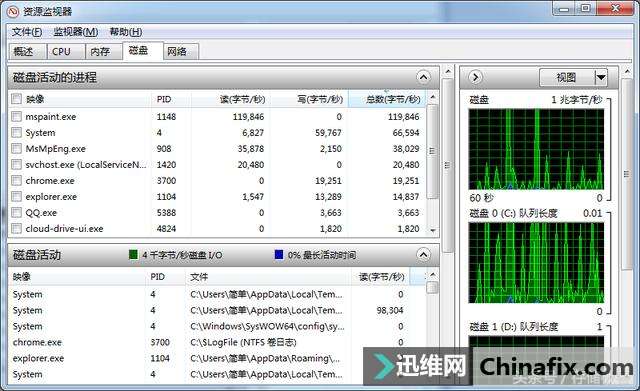The image size is (640, 391).
Task: Select the explorer.exe row in 磁盘活动
Action: [216, 358]
